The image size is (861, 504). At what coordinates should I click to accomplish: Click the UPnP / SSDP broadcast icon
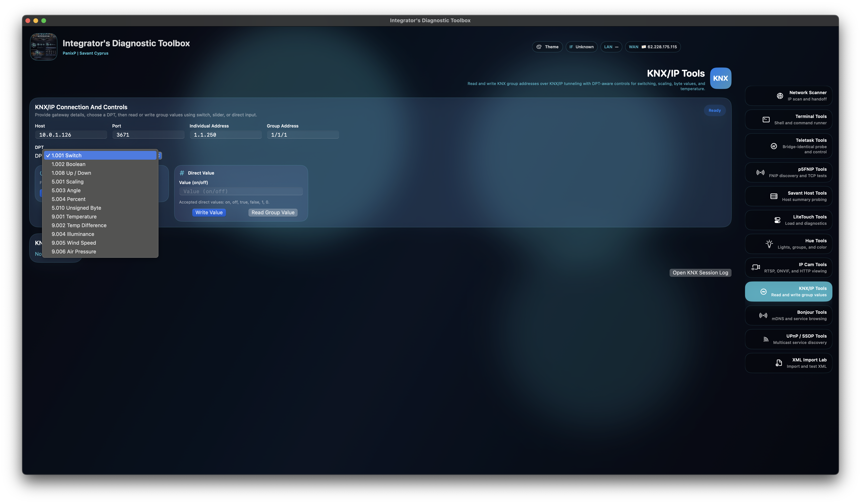[x=766, y=339]
